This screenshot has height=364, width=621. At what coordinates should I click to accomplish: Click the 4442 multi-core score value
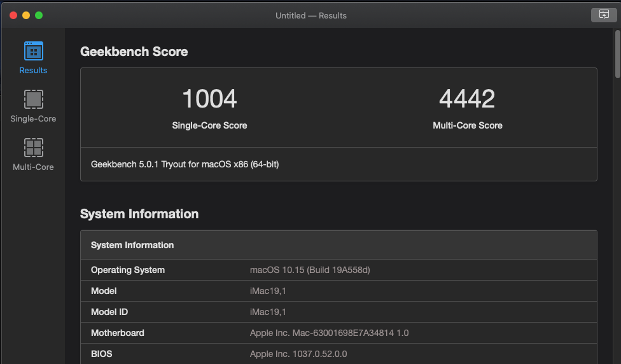[467, 99]
